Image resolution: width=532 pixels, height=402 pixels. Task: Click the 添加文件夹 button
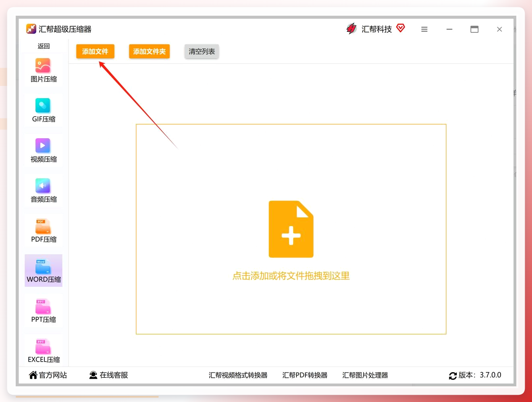coord(150,51)
